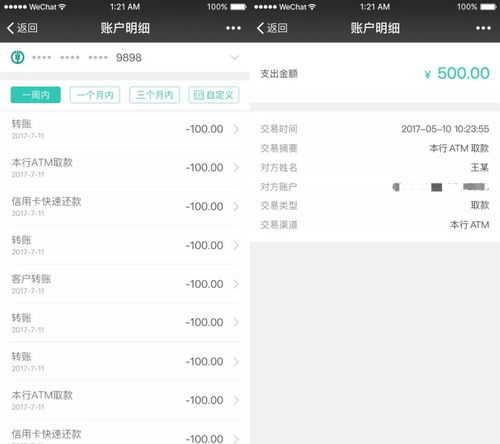
Task: Open the 自定义 custom date range filter
Action: point(214,95)
